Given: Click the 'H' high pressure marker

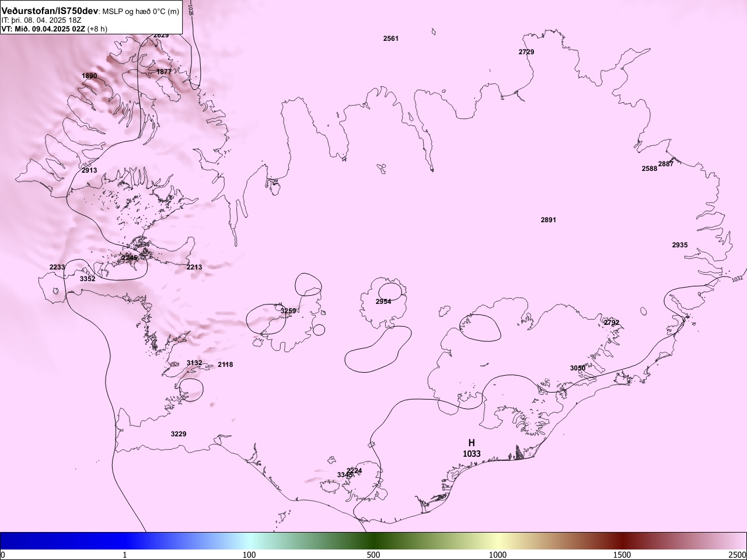Looking at the screenshot, I should click(472, 443).
